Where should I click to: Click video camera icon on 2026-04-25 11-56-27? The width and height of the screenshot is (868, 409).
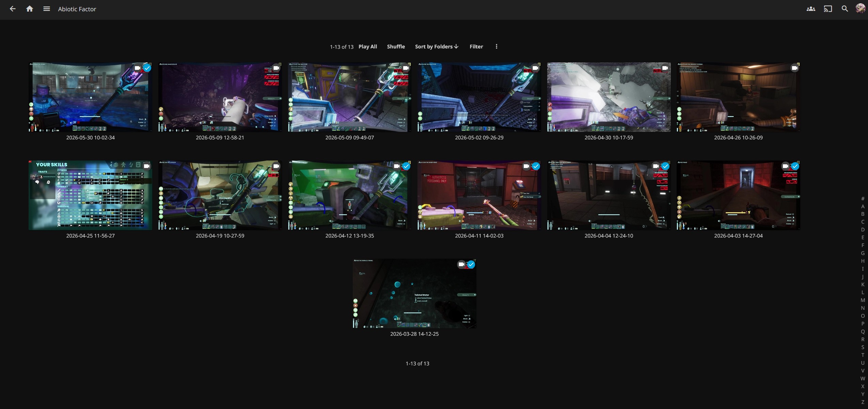(x=146, y=166)
